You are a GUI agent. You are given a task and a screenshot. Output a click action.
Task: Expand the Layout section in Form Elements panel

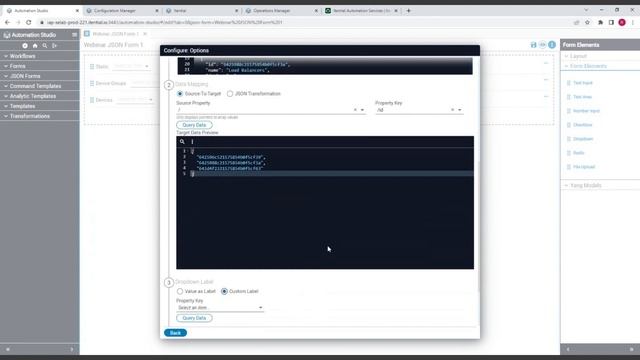coord(600,56)
